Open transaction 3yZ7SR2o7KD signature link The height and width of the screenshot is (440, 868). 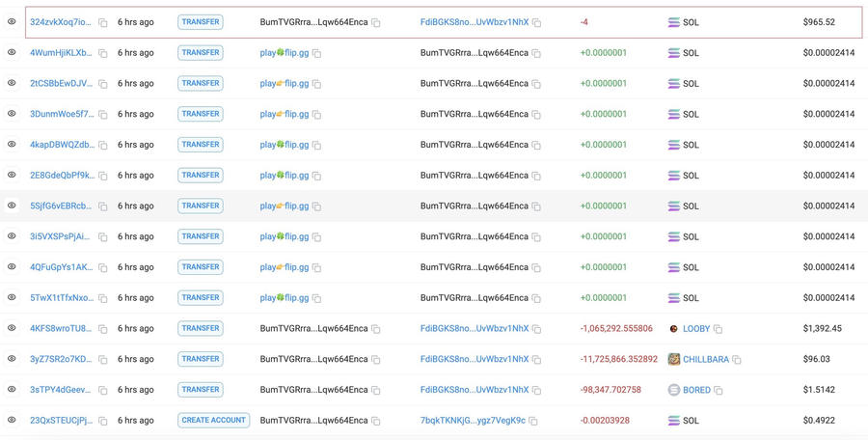point(61,359)
